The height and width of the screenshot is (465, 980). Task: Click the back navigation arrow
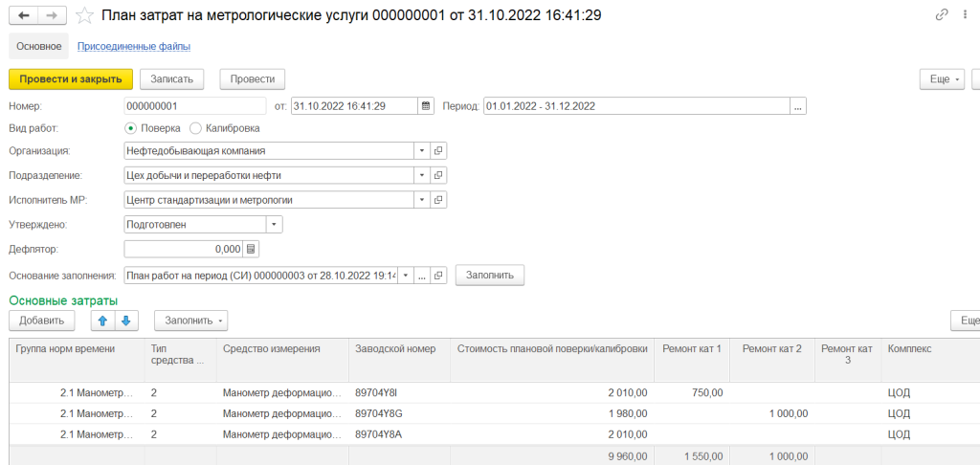[24, 15]
